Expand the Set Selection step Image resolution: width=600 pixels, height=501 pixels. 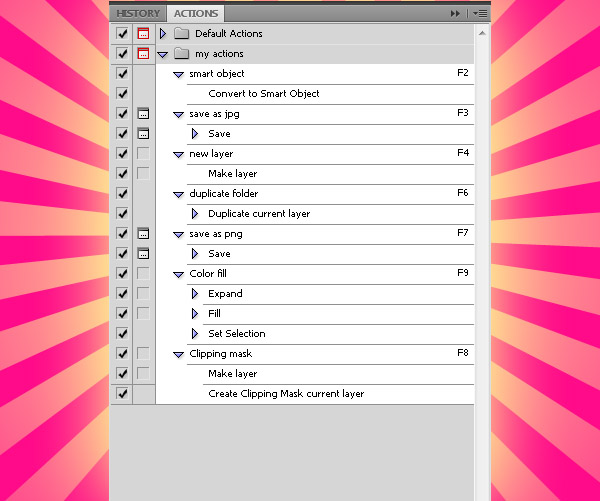coord(195,333)
